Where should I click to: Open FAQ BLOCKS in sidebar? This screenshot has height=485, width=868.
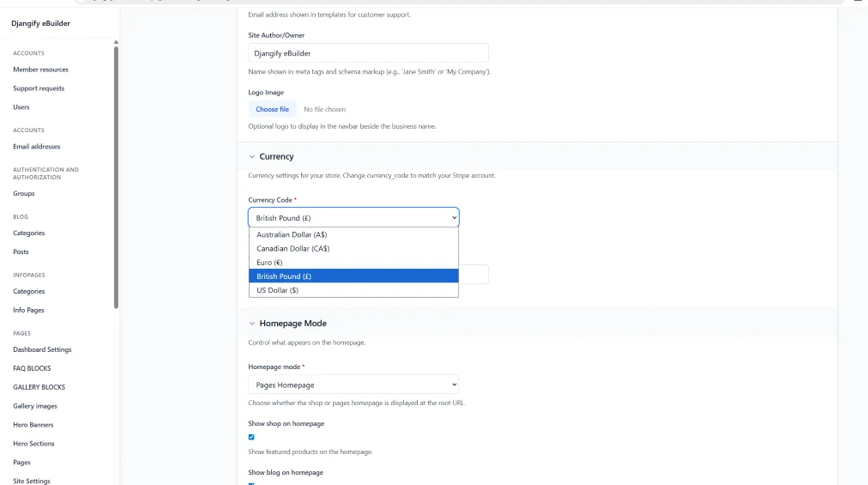coord(32,368)
